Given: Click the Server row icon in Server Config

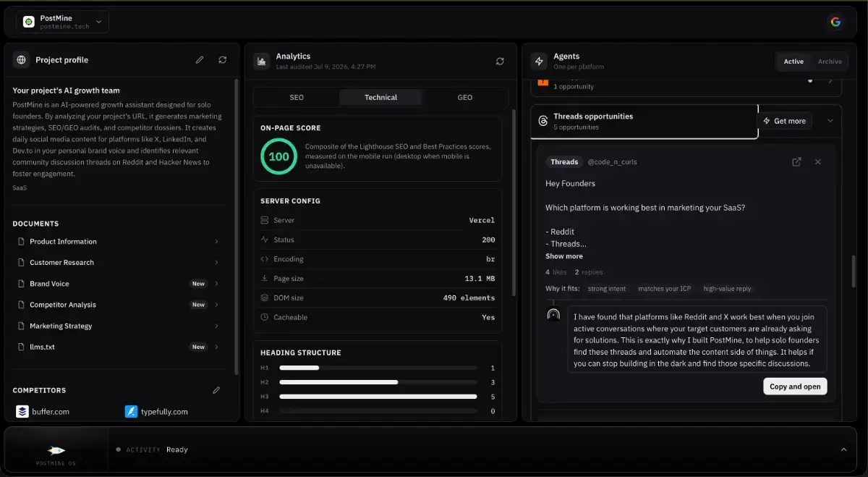Looking at the screenshot, I should pyautogui.click(x=265, y=220).
